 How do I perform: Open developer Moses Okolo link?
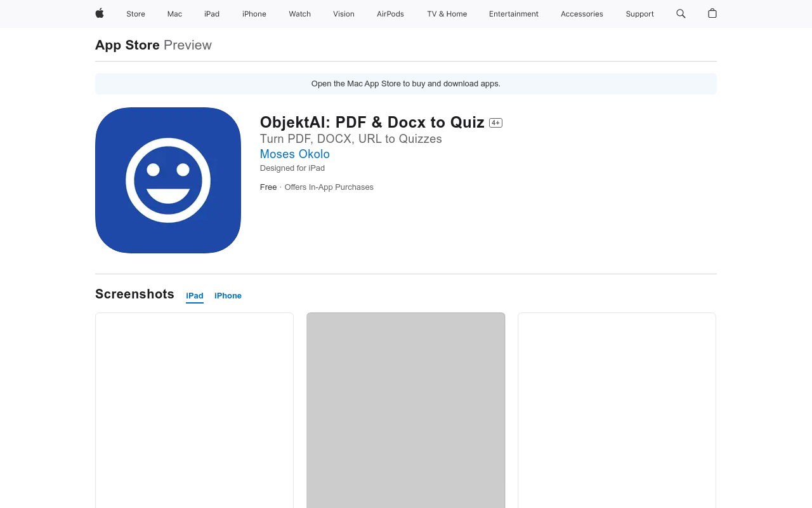pos(295,154)
